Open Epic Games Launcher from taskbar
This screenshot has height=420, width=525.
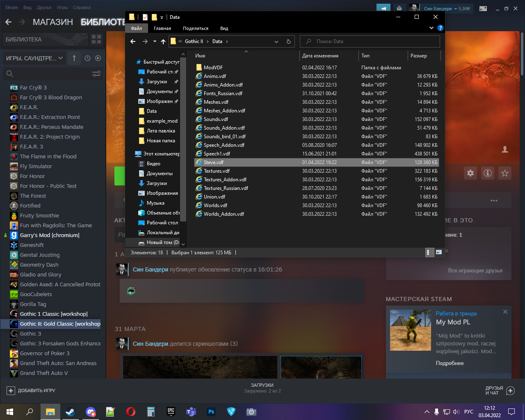coord(171,412)
